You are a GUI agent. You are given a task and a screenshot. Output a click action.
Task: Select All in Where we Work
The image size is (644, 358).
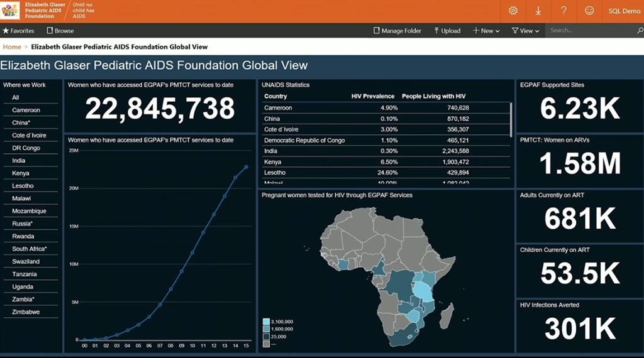(16, 97)
